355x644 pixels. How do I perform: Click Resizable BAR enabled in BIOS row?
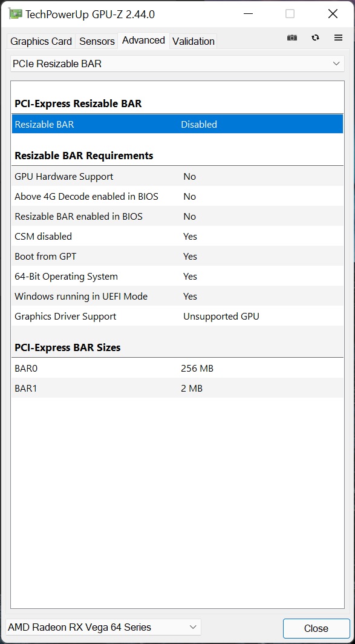[177, 217]
